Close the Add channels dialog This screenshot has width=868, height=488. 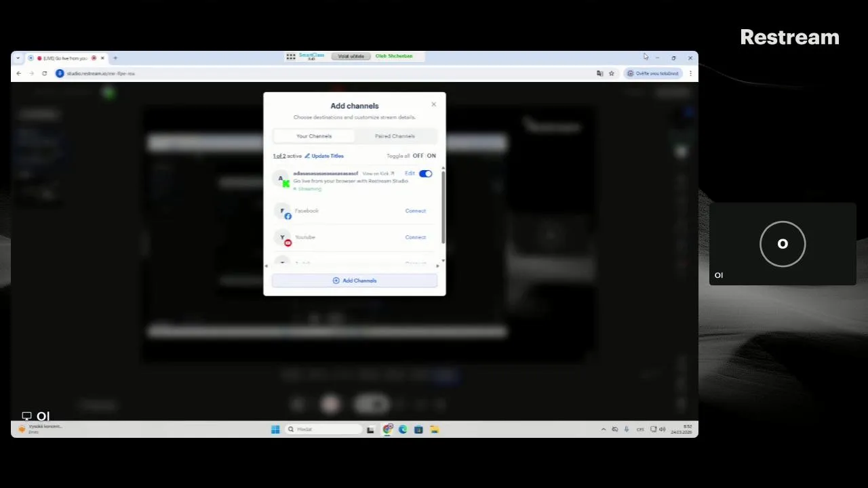tap(434, 104)
